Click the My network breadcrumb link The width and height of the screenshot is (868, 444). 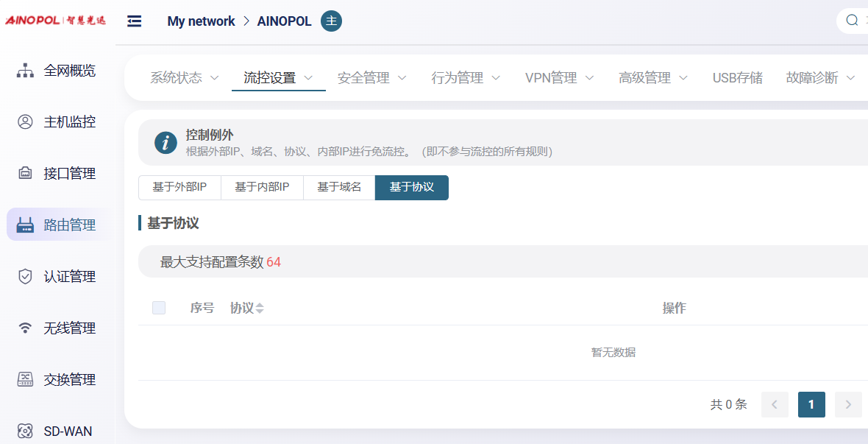point(201,21)
